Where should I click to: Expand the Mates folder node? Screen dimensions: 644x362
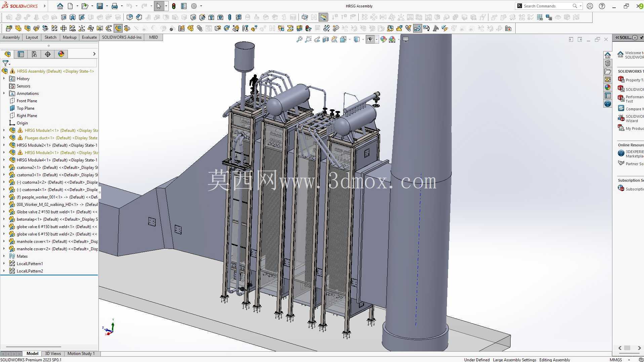(4, 256)
